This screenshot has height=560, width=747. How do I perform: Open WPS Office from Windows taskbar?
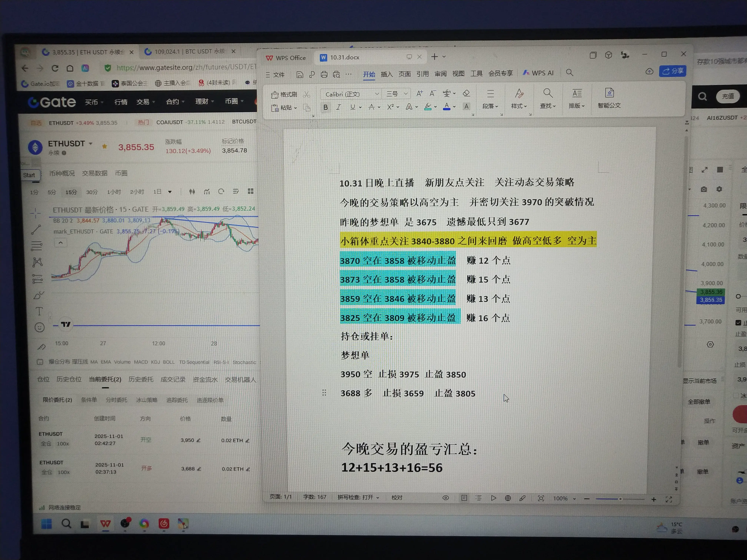[x=105, y=524]
